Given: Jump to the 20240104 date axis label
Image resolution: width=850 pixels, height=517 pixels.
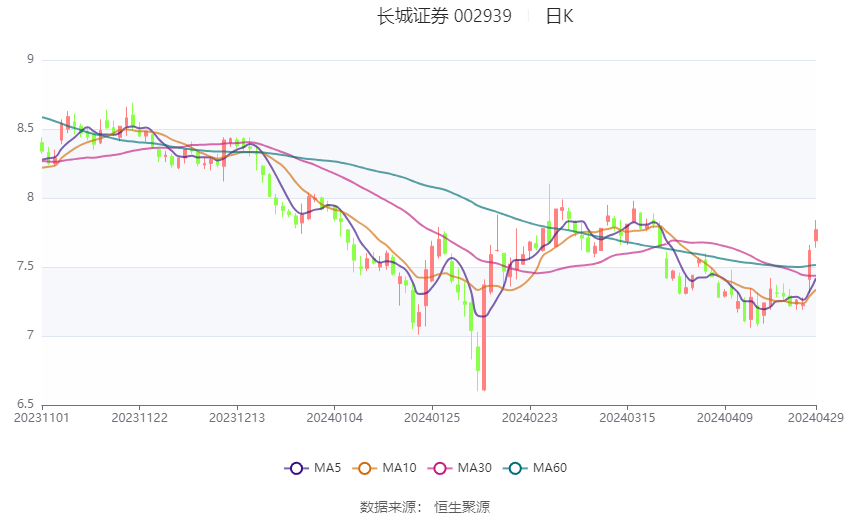Looking at the screenshot, I should tap(334, 417).
